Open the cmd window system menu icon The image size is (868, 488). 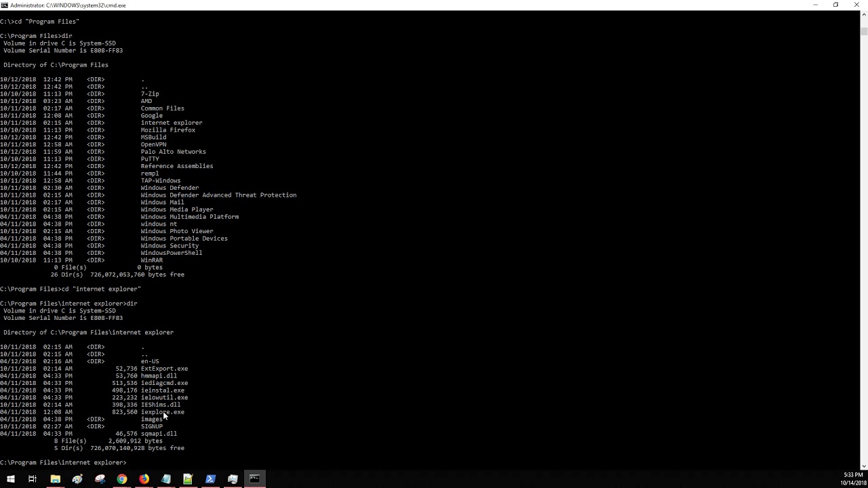pos(5,5)
